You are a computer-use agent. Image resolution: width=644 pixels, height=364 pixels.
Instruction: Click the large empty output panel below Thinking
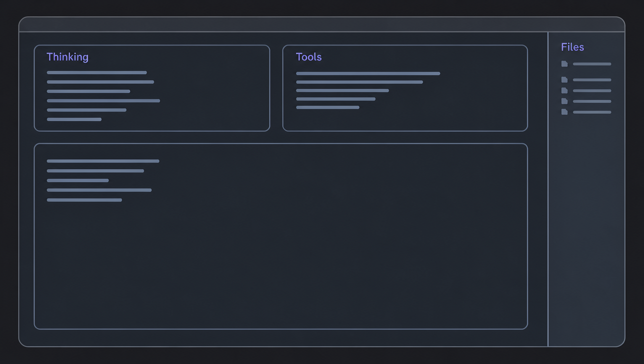(x=281, y=236)
